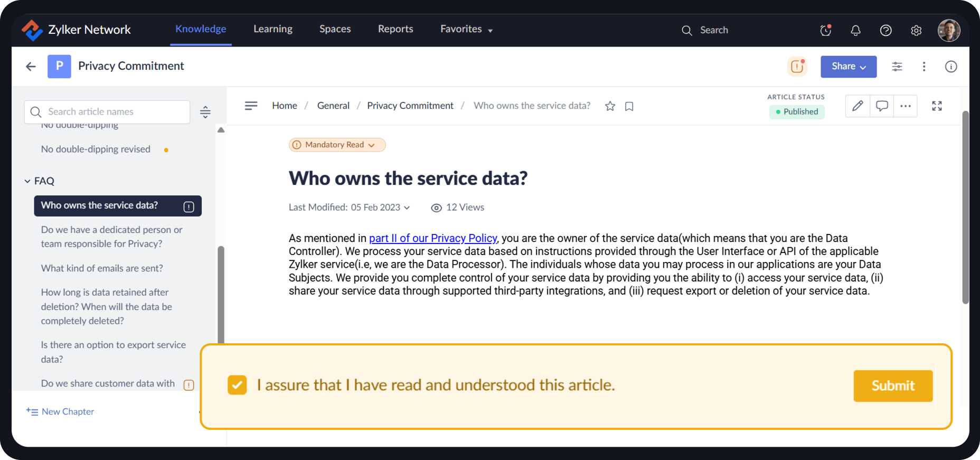
Task: Submit the read acknowledgement
Action: click(x=892, y=386)
